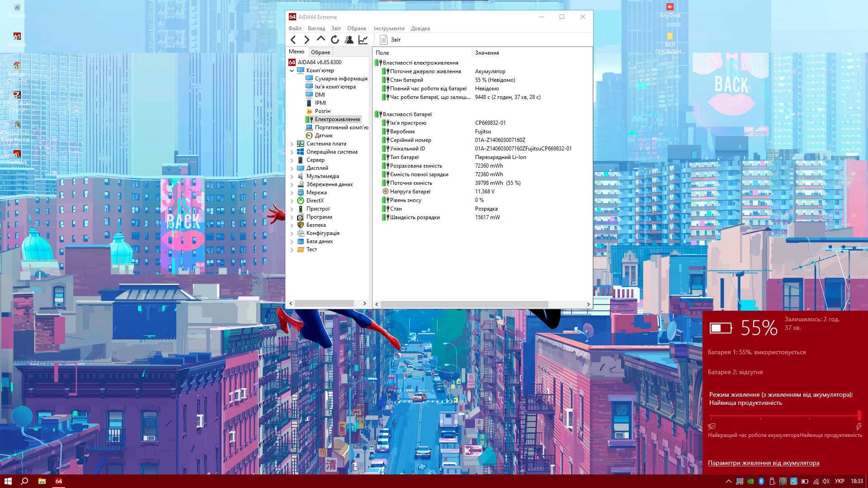Switch to the Меню tab
Screen dimensions: 868x488
point(297,52)
